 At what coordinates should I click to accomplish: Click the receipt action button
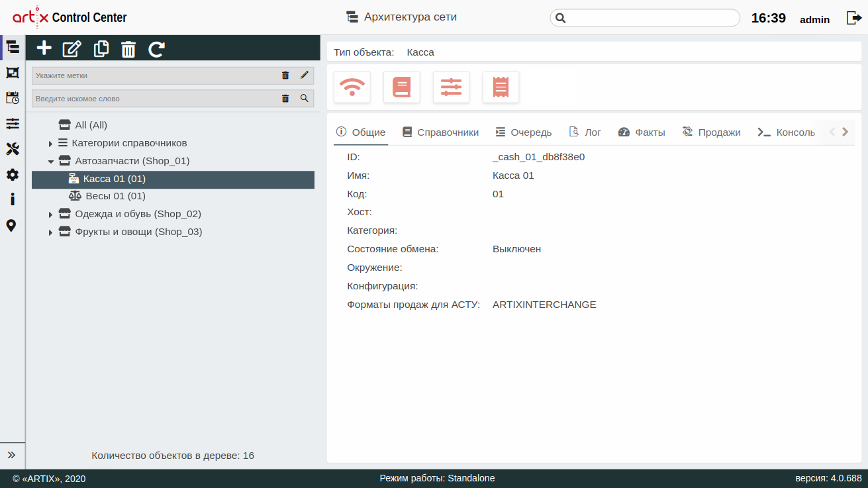click(x=501, y=87)
